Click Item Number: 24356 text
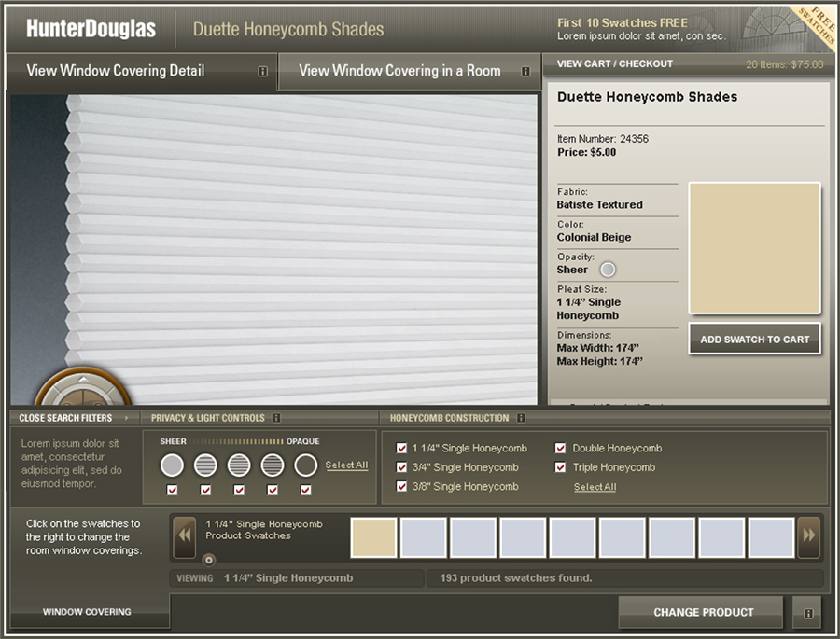 tap(603, 139)
